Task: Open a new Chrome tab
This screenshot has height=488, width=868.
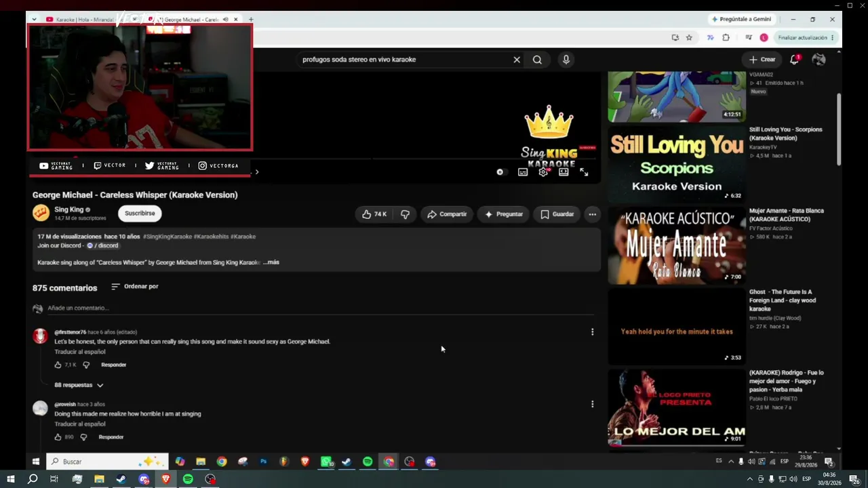Action: click(x=251, y=20)
